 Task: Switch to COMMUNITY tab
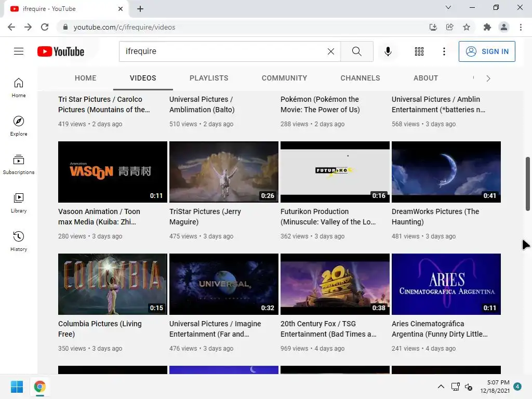(284, 78)
